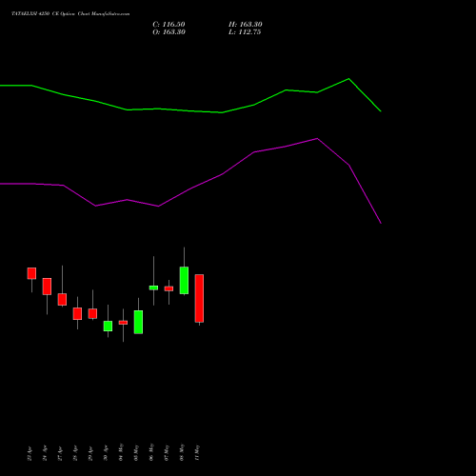This screenshot has height=476, width=476.
Task: Click the low value 'L: 112.75'
Action: pyautogui.click(x=245, y=32)
